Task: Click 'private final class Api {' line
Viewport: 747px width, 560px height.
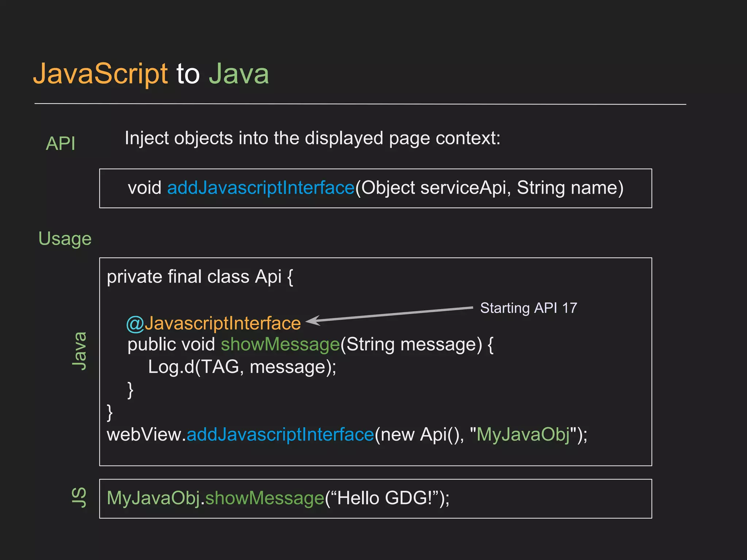Action: pos(200,277)
